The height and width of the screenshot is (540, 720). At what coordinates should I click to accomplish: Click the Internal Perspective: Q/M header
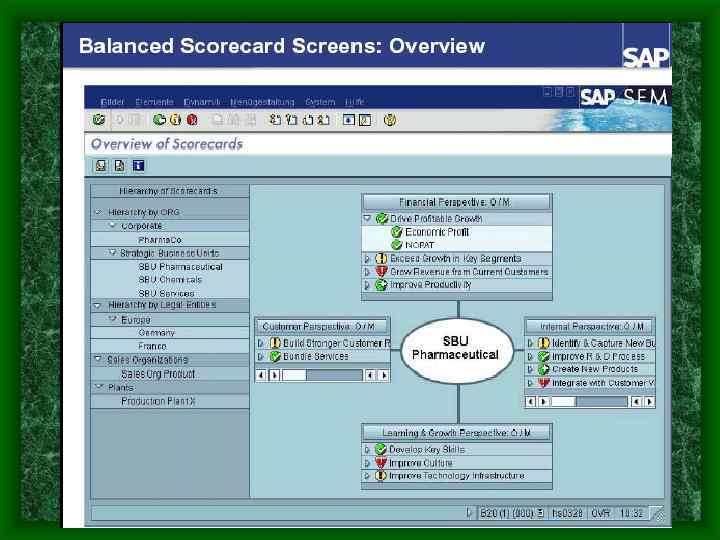click(x=590, y=326)
